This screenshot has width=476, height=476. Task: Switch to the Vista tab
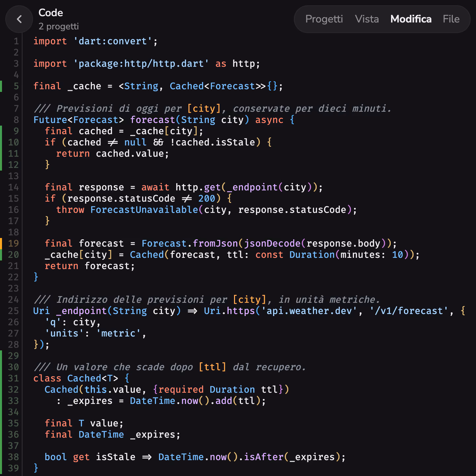click(x=367, y=19)
